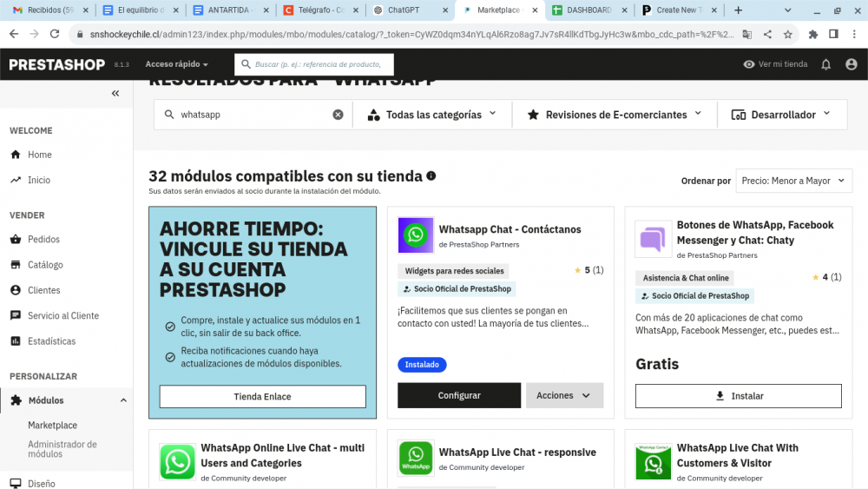
Task: Open the Ordenar por price sorting dropdown
Action: pyautogui.click(x=794, y=181)
